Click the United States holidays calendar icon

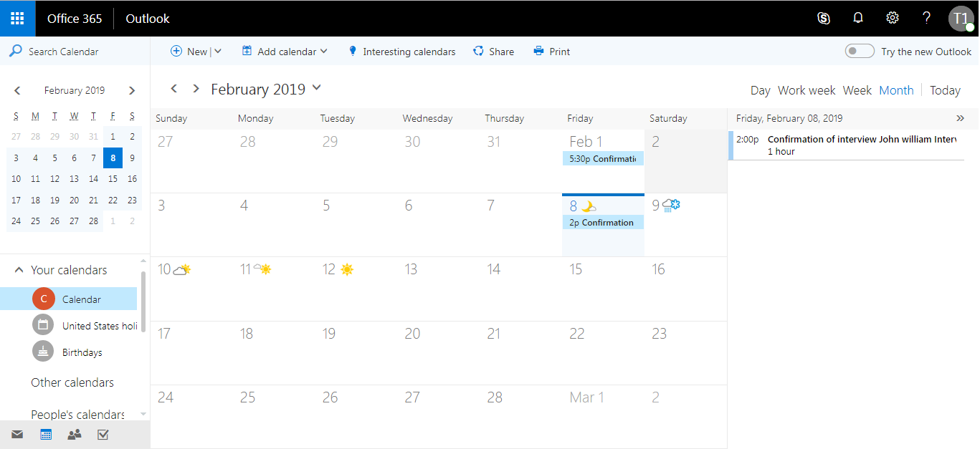pos(43,324)
